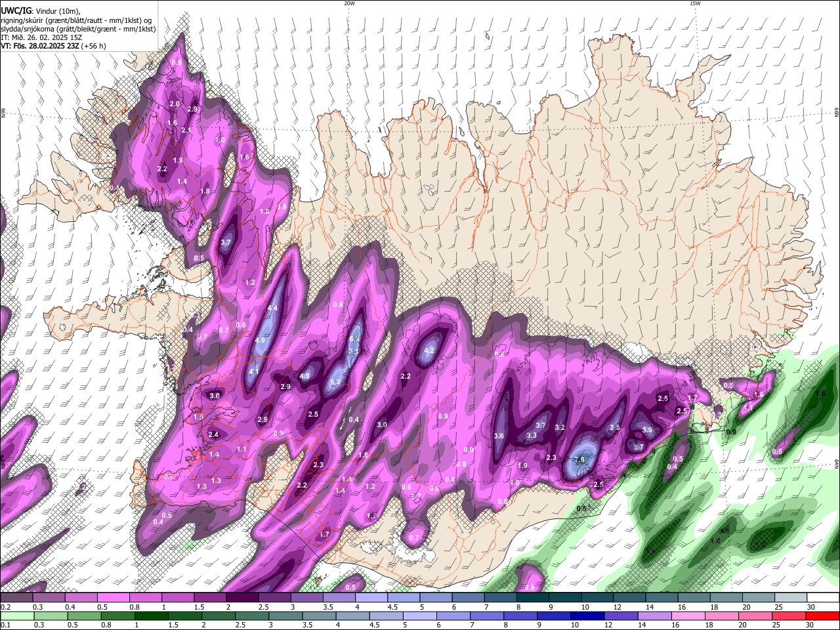Pick blue rain swatch between 8 and 9
The width and height of the screenshot is (840, 630).
(x=520, y=616)
